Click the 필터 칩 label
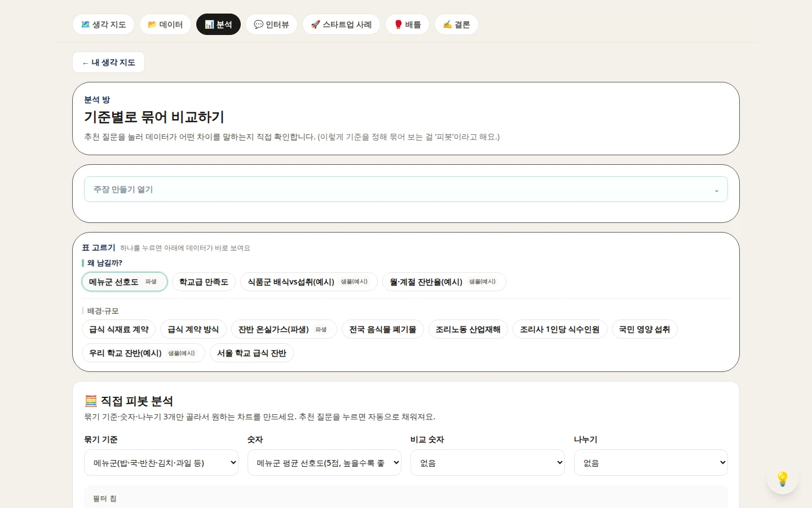 [x=104, y=498]
